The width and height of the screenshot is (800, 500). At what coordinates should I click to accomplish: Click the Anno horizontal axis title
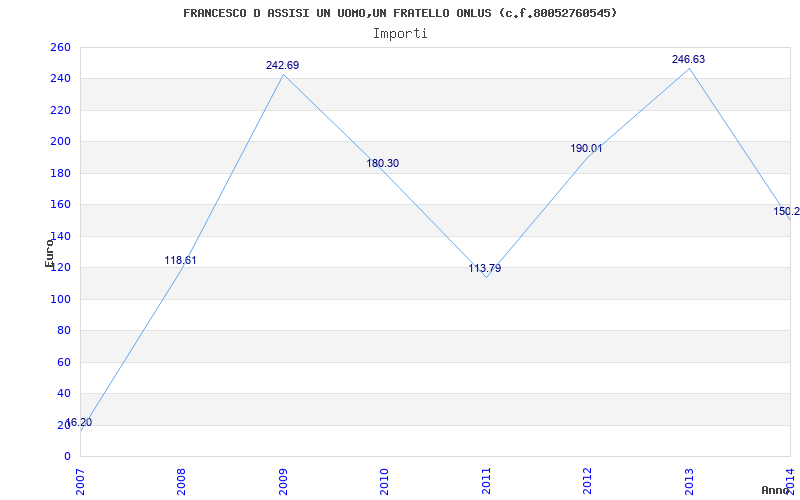[776, 490]
